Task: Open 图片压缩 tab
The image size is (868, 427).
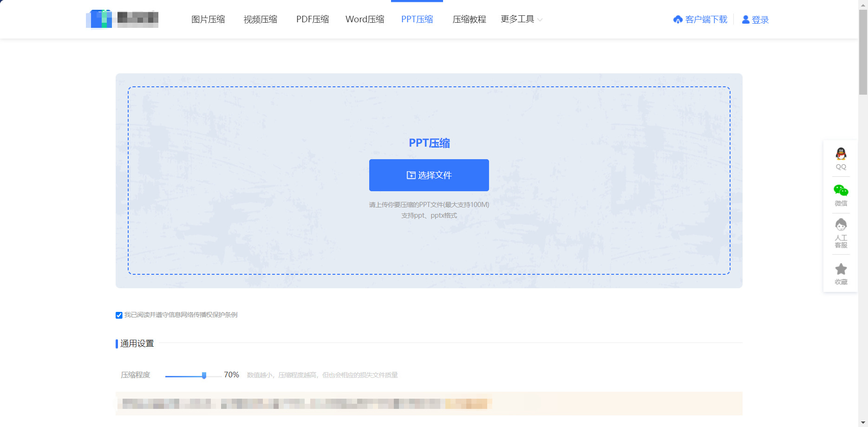Action: coord(208,19)
